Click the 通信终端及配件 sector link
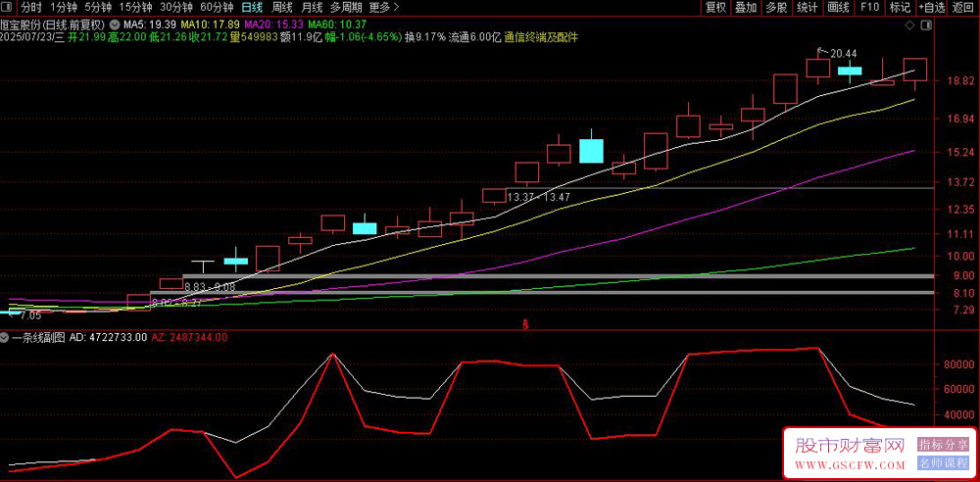The height and width of the screenshot is (482, 980). click(x=541, y=37)
